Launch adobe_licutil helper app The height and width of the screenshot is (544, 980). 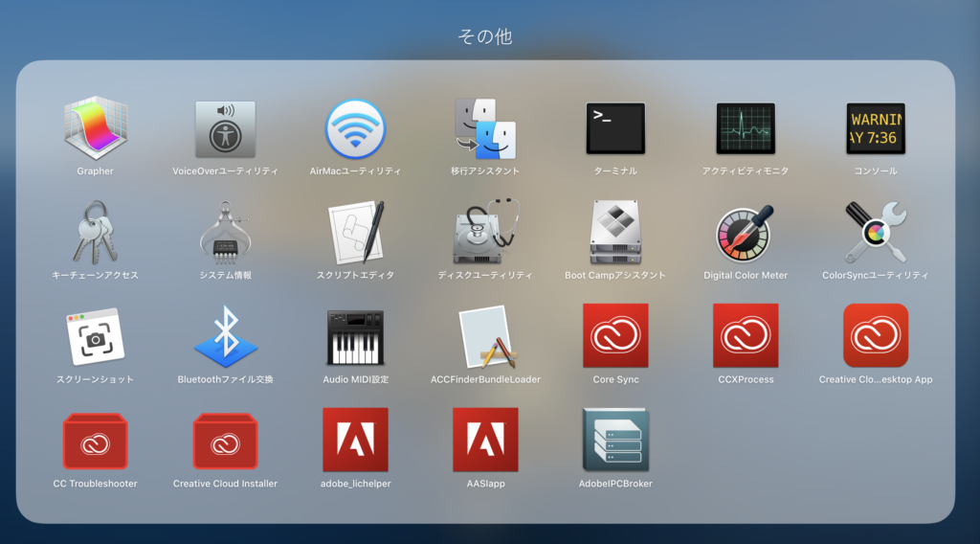356,440
